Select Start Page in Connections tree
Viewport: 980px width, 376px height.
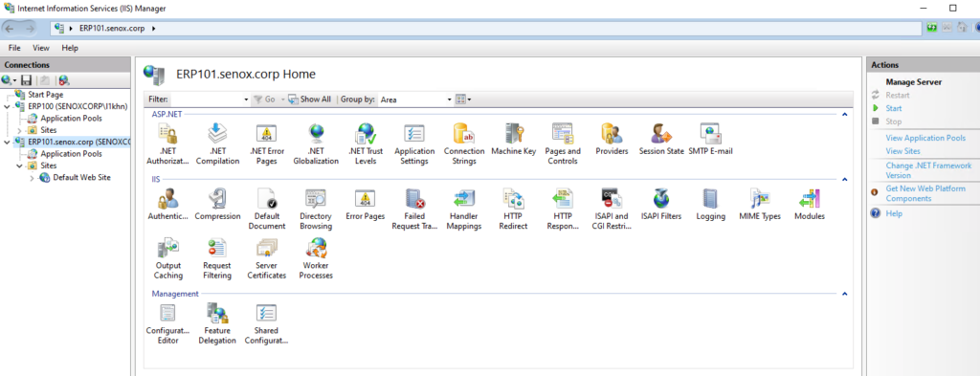click(45, 95)
